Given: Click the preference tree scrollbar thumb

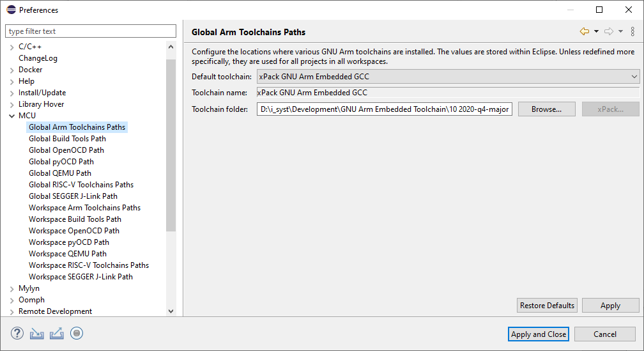Looking at the screenshot, I should 171,145.
